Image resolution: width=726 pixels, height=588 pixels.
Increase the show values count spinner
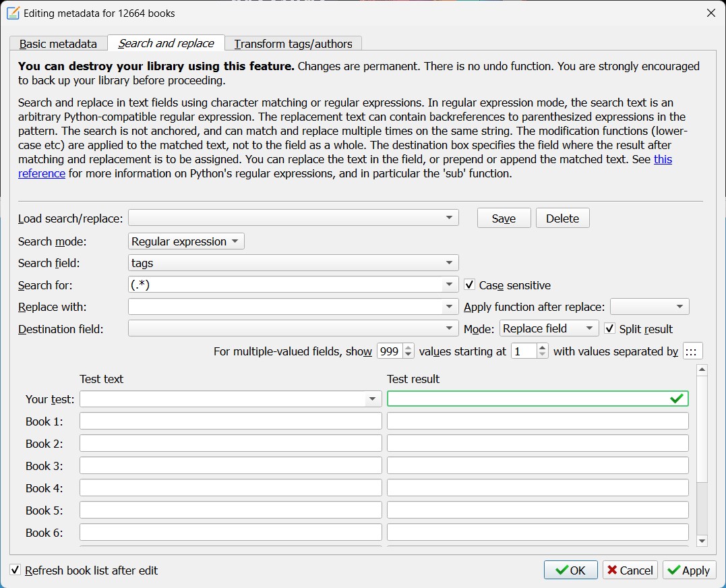409,348
